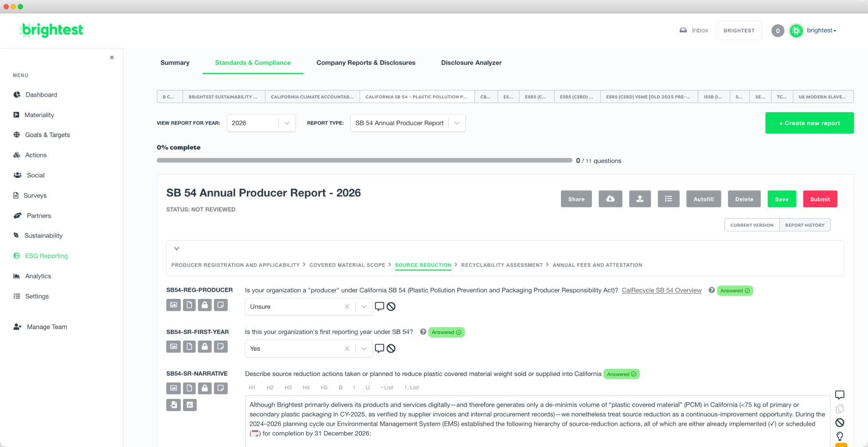This screenshot has width=868, height=447.
Task: Mark SB54-REG-PRODUCER as not applicable
Action: 391,306
